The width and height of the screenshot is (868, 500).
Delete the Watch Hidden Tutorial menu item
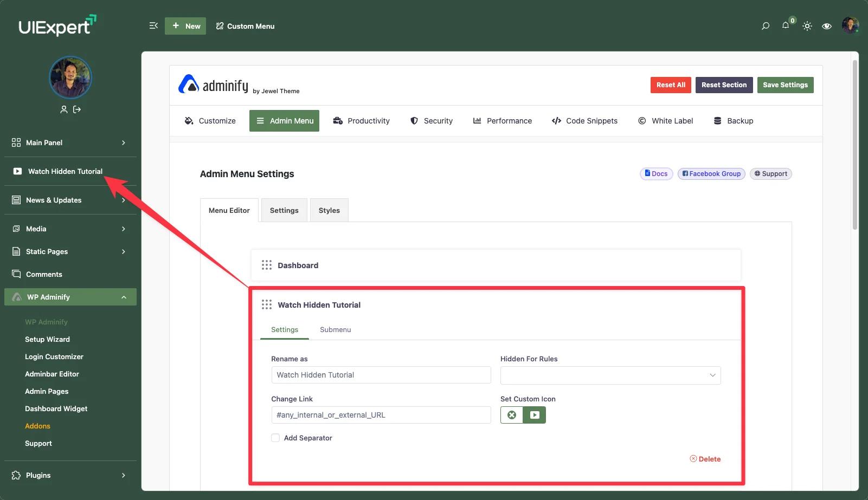click(x=705, y=459)
